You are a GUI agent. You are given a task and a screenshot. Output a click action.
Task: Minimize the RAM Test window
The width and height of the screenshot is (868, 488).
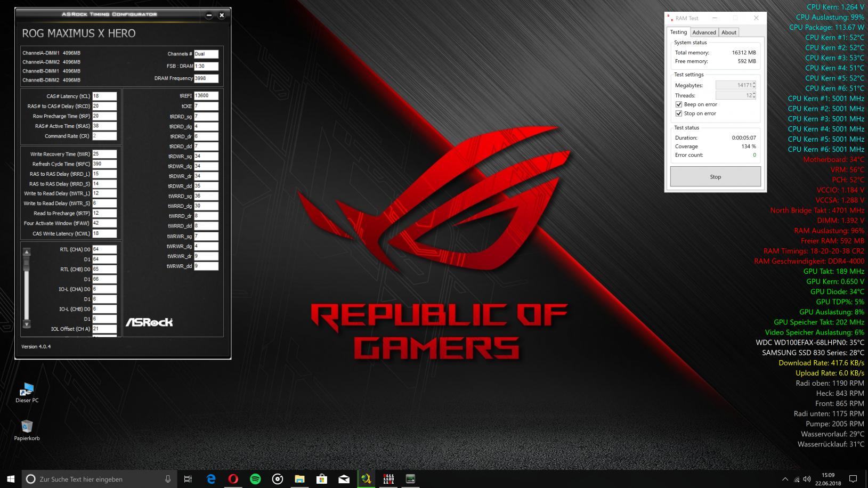[715, 18]
